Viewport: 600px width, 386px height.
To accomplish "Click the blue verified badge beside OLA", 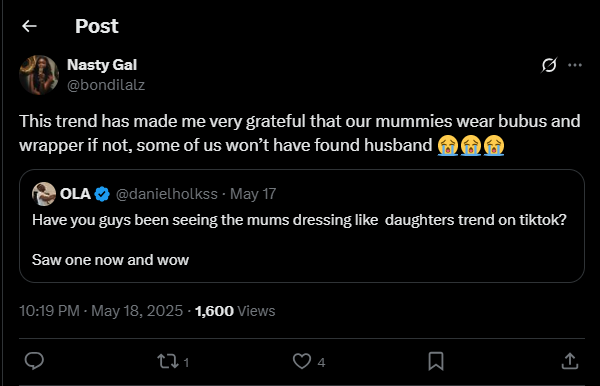I will [102, 194].
